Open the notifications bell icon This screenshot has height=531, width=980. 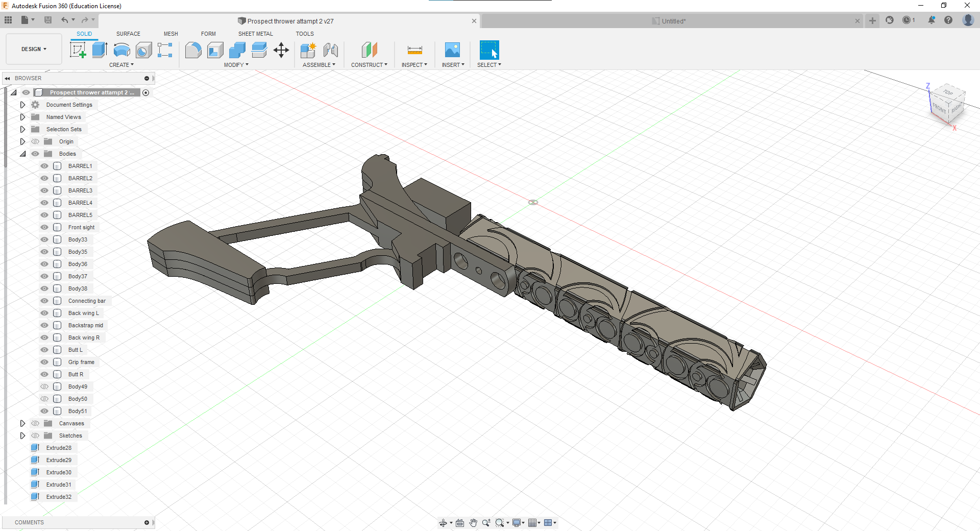tap(932, 20)
